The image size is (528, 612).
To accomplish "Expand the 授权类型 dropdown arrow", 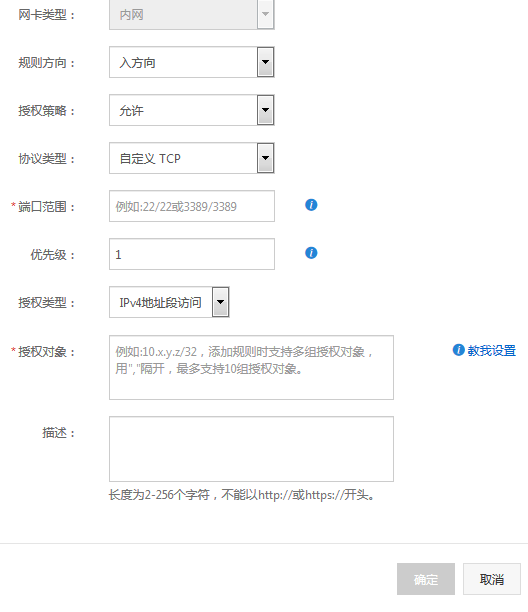I will 220,302.
